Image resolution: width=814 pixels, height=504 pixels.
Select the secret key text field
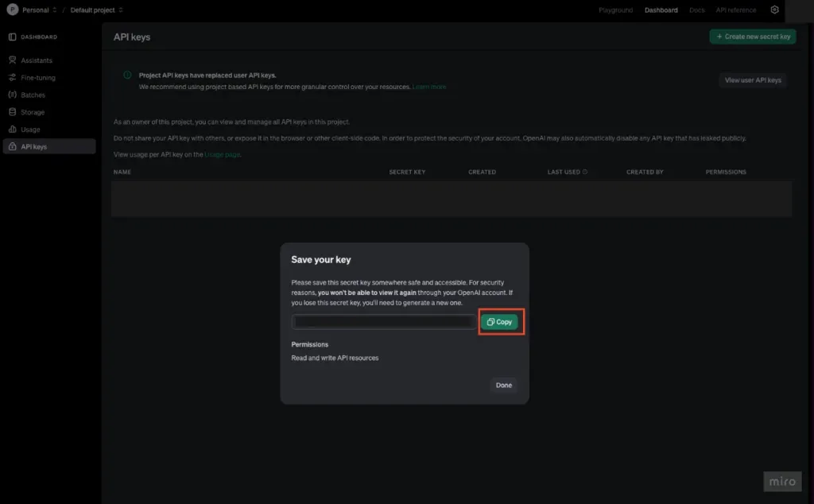[384, 322]
